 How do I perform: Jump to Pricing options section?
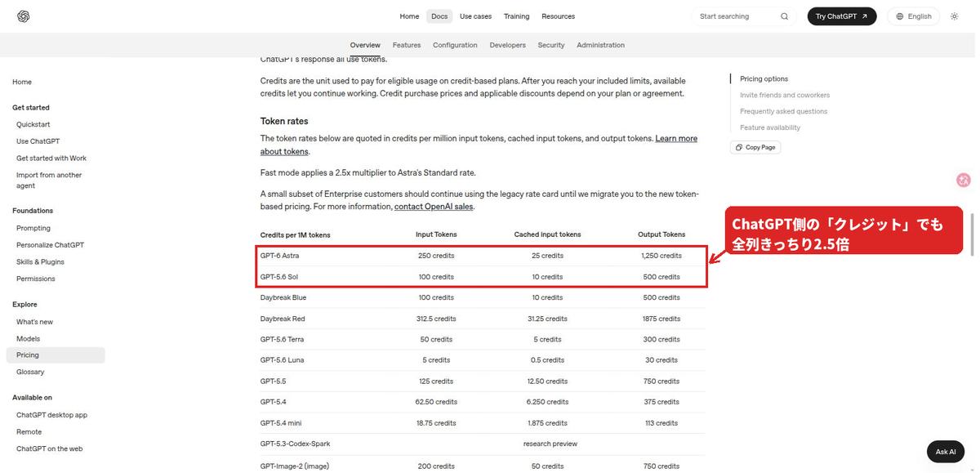[x=764, y=78]
